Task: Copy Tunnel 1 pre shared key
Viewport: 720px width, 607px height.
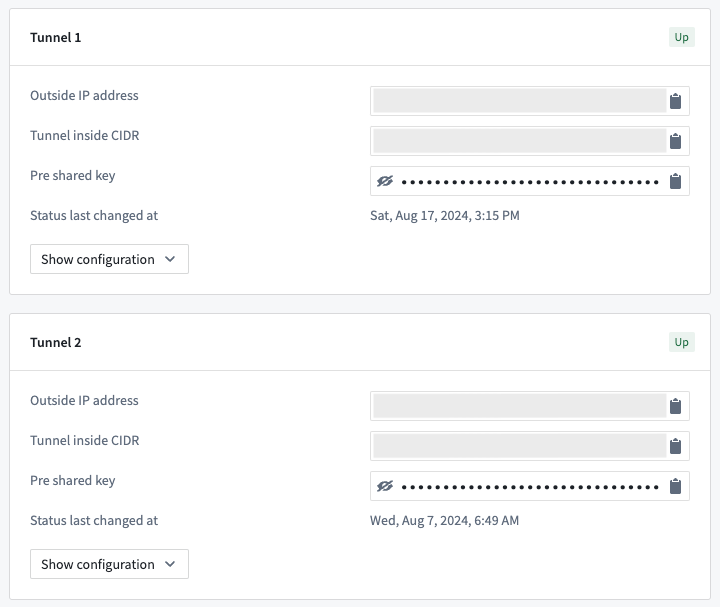Action: pos(676,181)
